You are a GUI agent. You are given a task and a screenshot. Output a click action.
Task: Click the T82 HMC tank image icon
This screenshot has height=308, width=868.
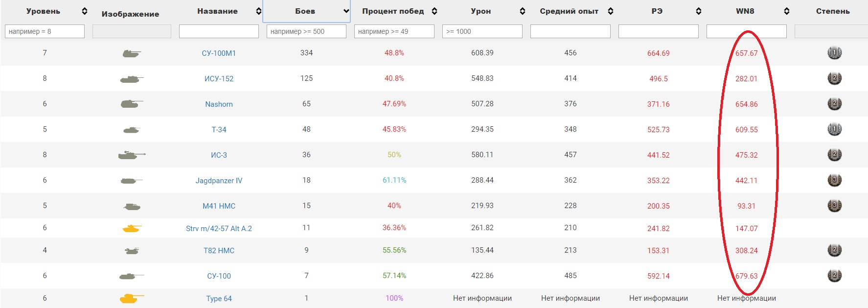(132, 251)
